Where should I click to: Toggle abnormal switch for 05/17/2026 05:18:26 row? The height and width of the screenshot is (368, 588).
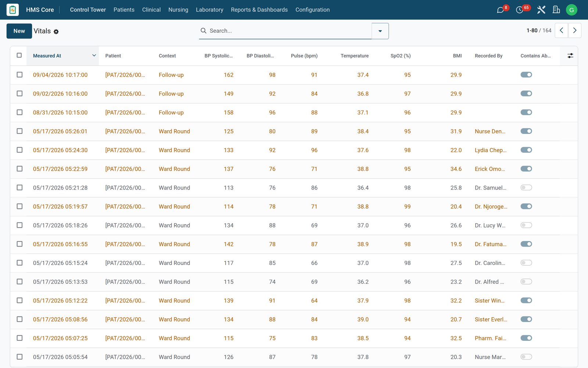click(526, 225)
